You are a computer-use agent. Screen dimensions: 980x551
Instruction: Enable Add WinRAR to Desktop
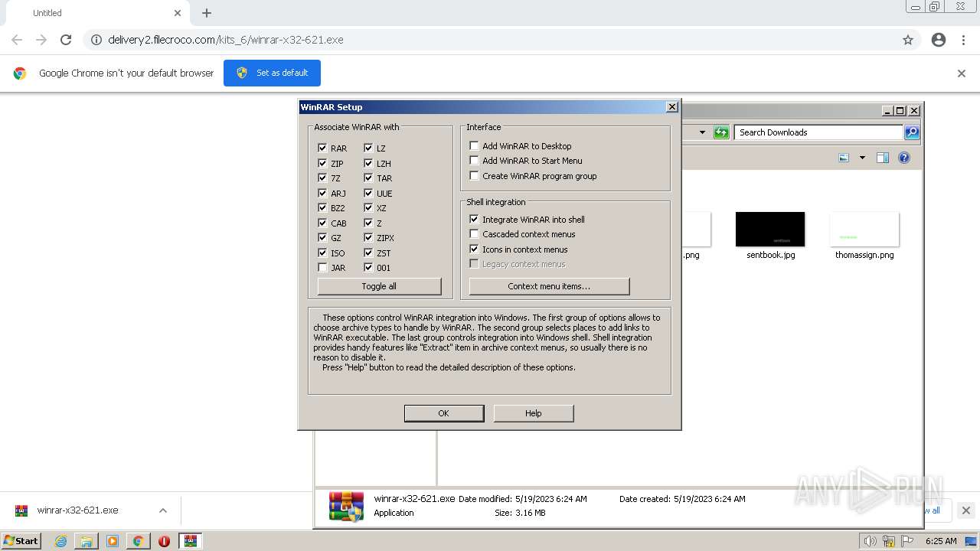[x=474, y=146]
